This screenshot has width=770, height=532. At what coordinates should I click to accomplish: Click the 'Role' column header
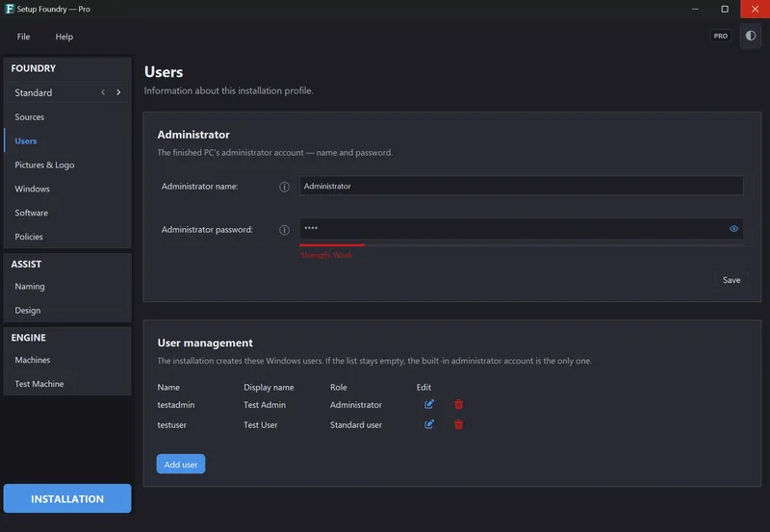pos(339,388)
